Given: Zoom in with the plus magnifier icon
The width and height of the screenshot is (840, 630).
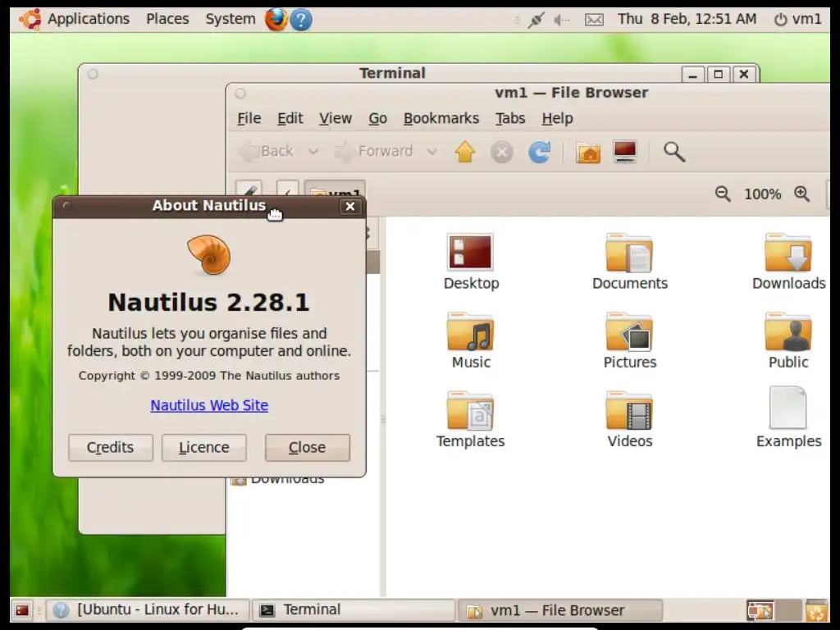Looking at the screenshot, I should coord(802,194).
